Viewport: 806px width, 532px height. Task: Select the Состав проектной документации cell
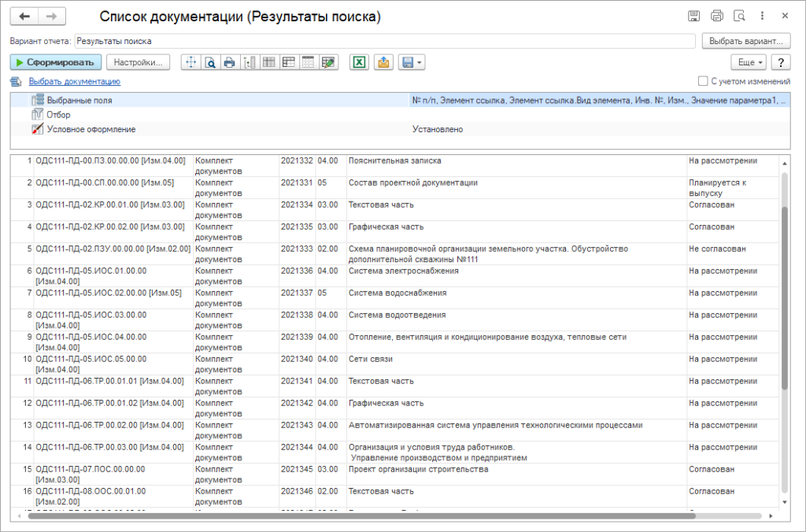516,188
